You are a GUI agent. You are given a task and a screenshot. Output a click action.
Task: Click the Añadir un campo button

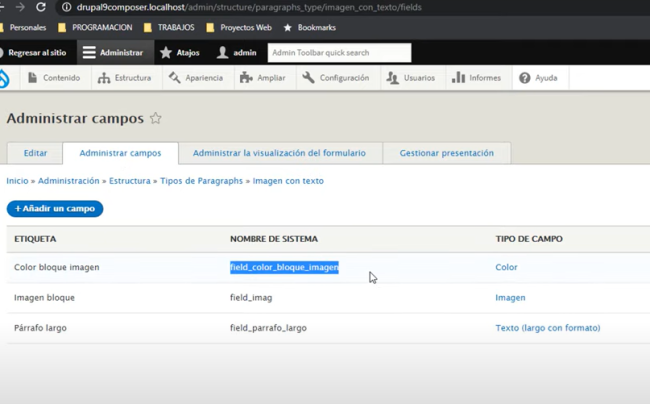55,208
